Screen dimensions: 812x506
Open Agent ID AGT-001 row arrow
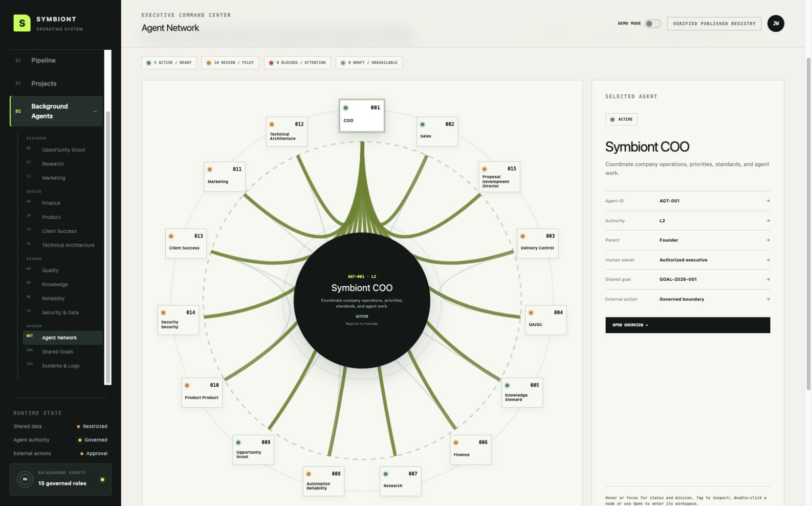click(x=768, y=201)
